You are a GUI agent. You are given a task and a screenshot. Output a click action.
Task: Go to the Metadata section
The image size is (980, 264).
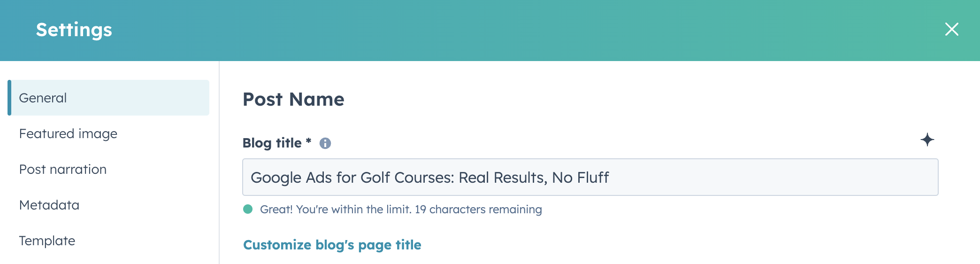point(49,205)
